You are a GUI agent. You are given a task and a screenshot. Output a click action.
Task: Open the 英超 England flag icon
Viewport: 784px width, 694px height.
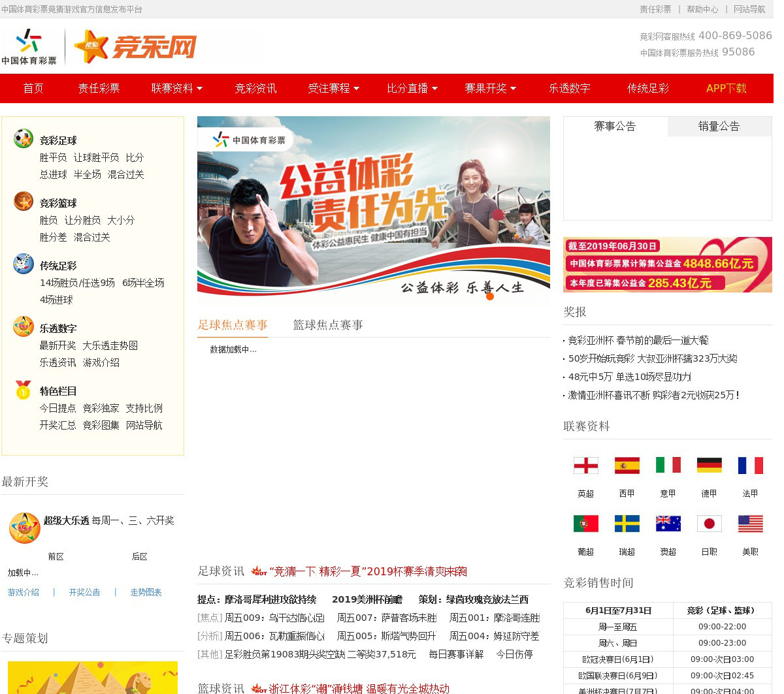point(585,465)
